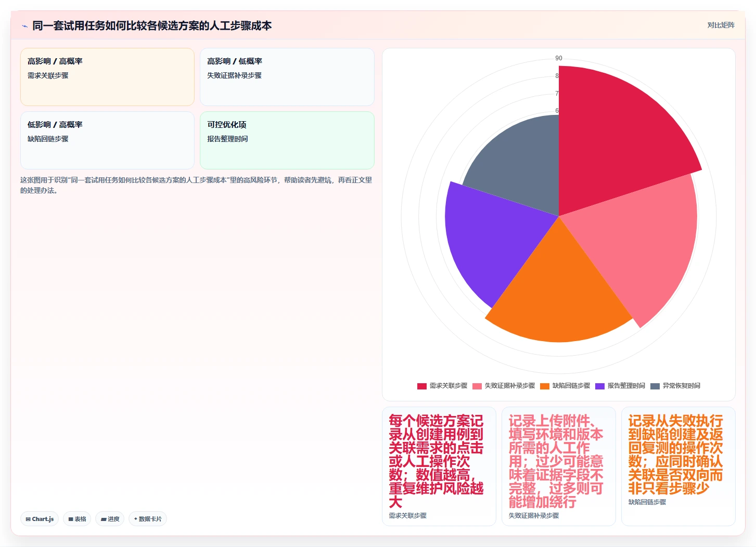Select the 可控优化项 quadrant card
The width and height of the screenshot is (756, 547).
click(x=287, y=140)
